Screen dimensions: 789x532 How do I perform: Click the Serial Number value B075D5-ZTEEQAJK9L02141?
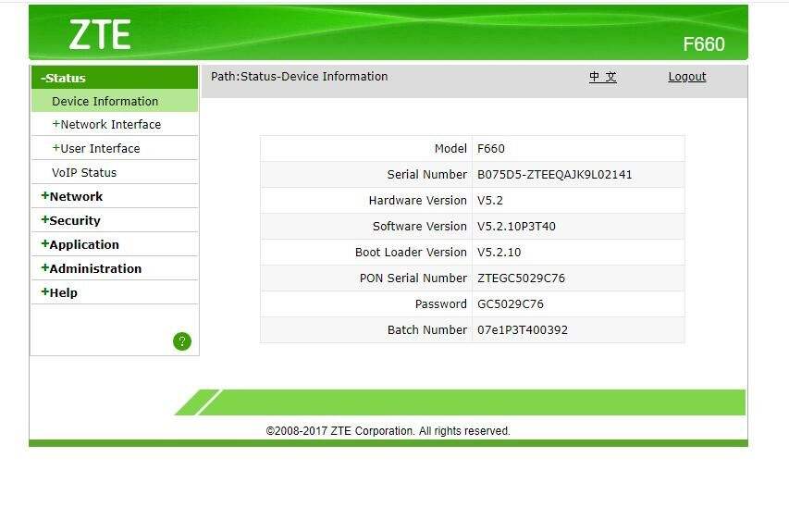point(555,175)
